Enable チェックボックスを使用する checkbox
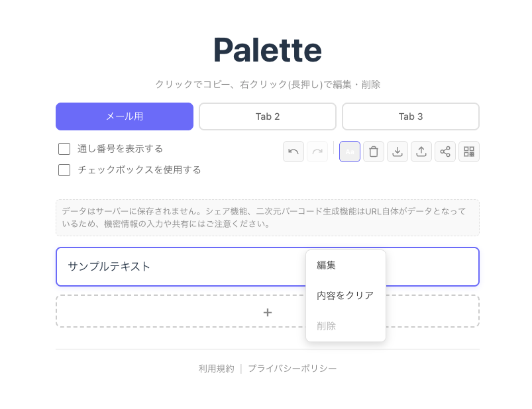This screenshot has height=409, width=532. [x=64, y=169]
